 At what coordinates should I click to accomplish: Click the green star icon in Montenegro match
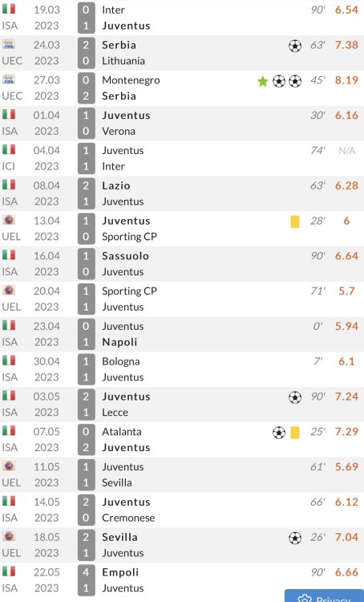click(263, 81)
